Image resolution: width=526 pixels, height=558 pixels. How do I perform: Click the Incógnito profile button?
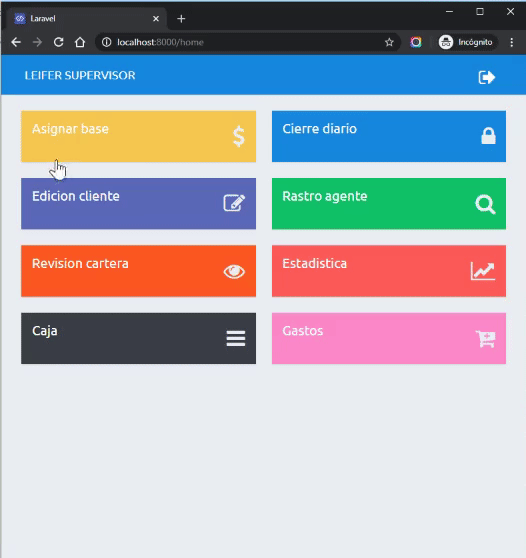click(x=467, y=42)
